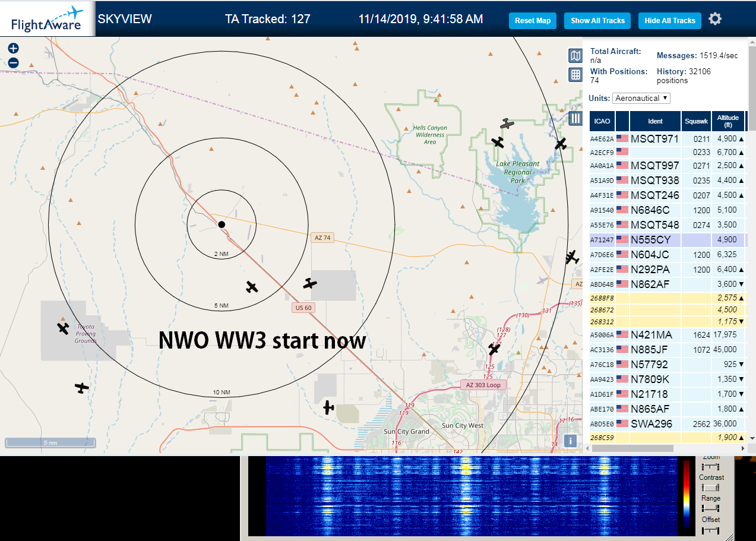The image size is (756, 541).
Task: Select the N6846C aircraft row
Action: pos(668,210)
